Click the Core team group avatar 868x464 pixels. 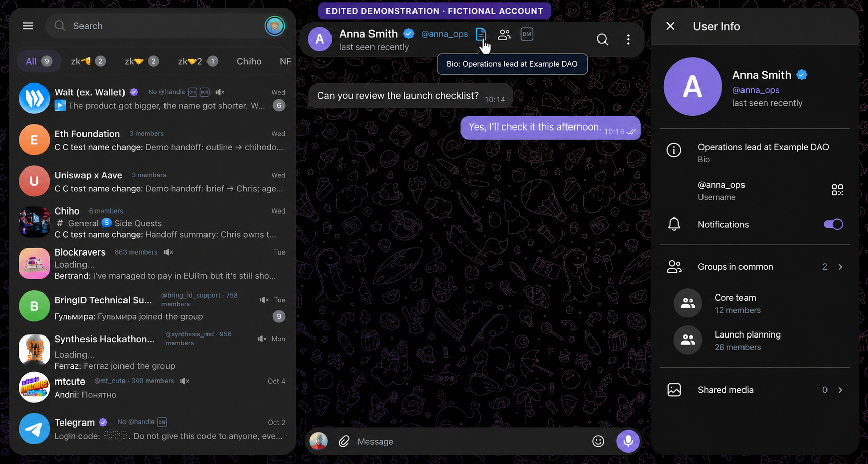[688, 303]
